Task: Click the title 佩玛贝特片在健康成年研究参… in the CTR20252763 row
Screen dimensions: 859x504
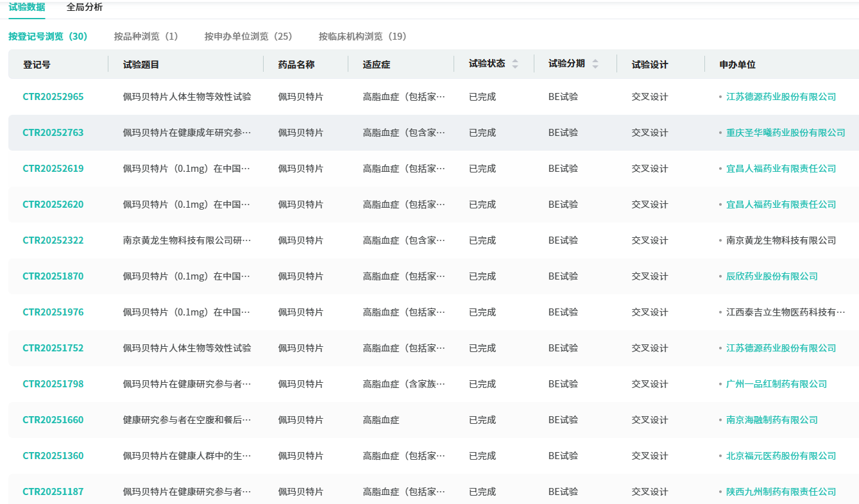Action: [x=187, y=133]
